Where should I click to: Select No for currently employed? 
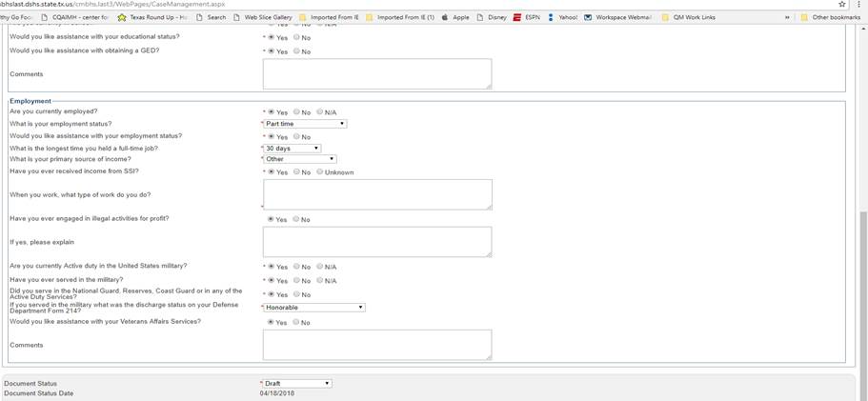pyautogui.click(x=296, y=112)
